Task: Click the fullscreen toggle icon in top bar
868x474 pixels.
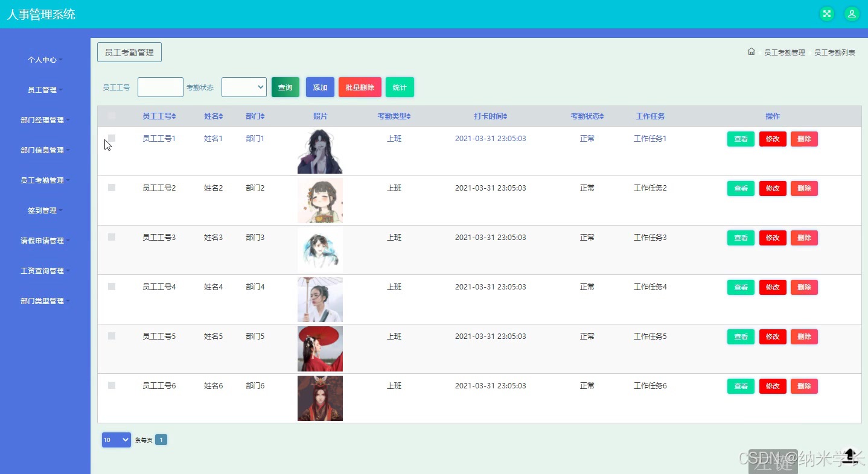Action: pyautogui.click(x=826, y=13)
